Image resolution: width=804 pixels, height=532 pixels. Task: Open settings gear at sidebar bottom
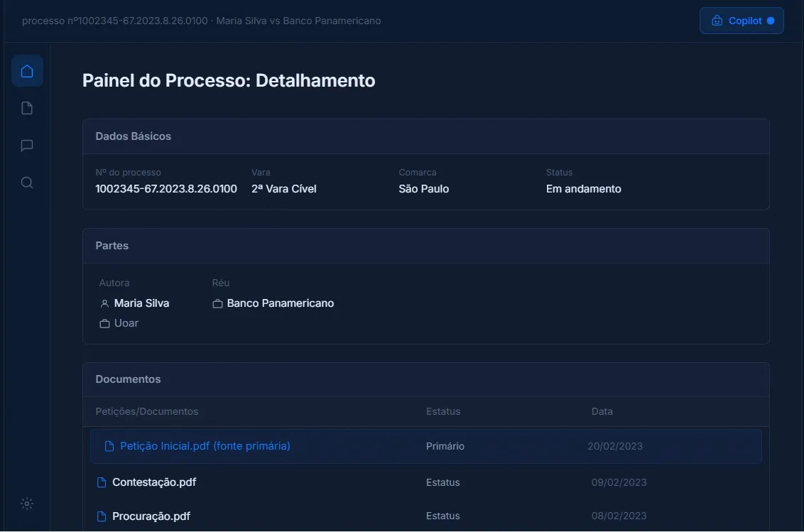click(x=27, y=504)
